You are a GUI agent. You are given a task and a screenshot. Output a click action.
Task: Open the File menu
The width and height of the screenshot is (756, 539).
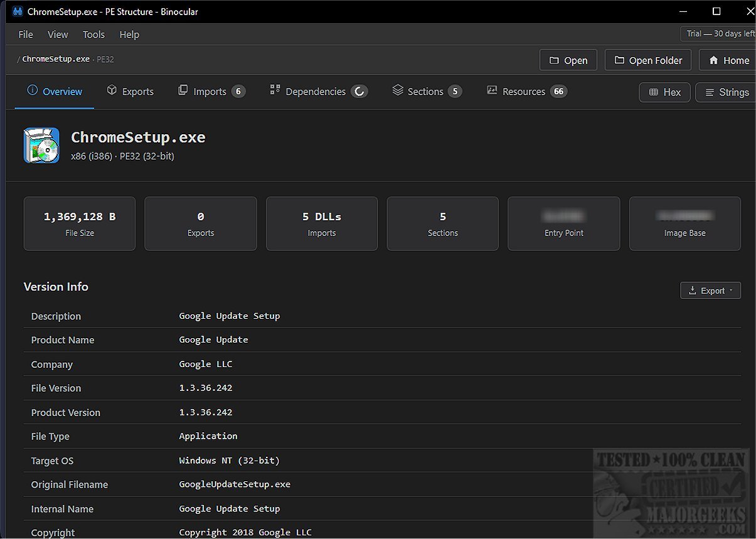26,35
